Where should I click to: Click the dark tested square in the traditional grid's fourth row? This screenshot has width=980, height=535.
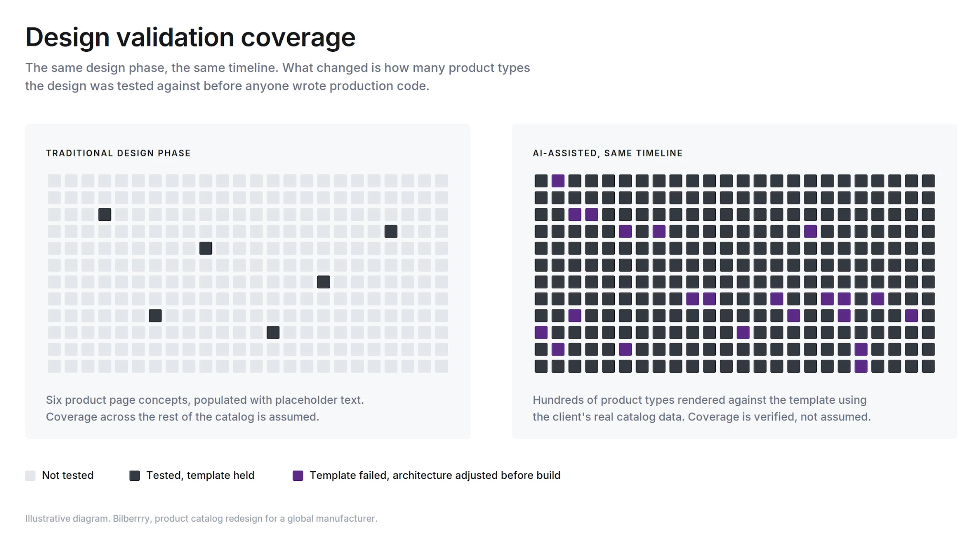click(391, 231)
